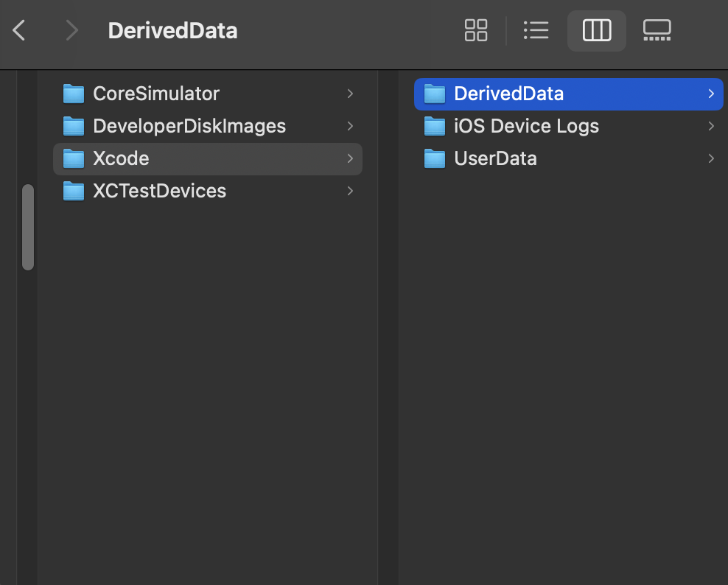Click the XCTestDevices folder icon
The width and height of the screenshot is (728, 585).
pyautogui.click(x=74, y=191)
